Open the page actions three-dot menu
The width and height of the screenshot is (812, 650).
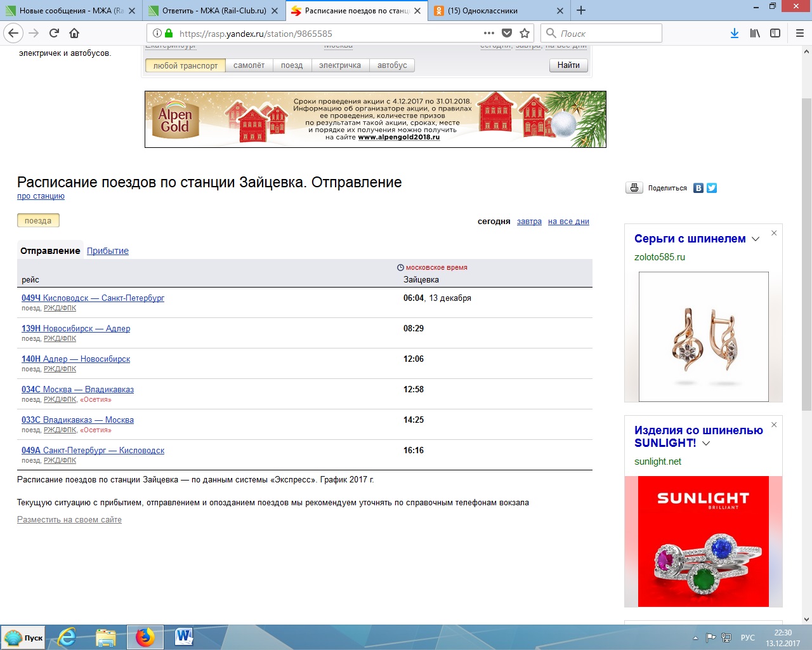click(488, 33)
